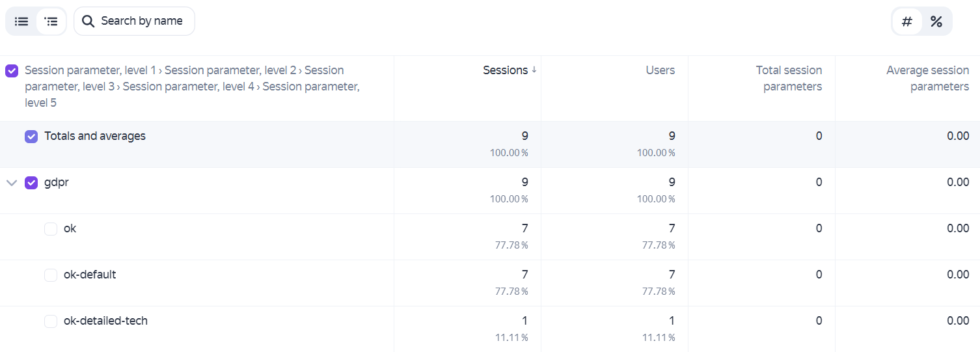
Task: Uncheck the Session parameter header checkbox
Action: 12,71
